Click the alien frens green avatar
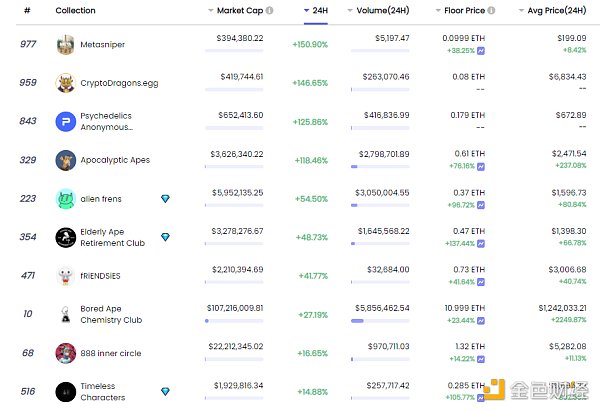Viewport: 600px width, 411px height. click(65, 199)
